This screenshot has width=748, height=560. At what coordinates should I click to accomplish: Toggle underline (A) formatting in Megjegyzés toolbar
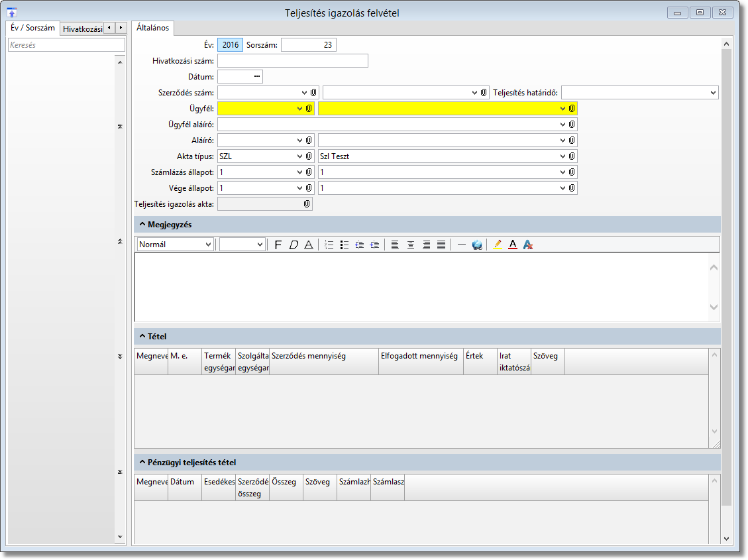point(309,245)
